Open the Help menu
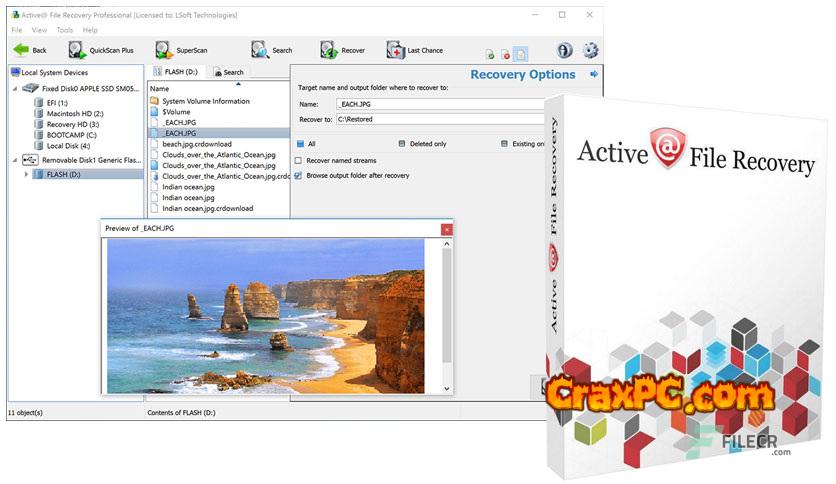Screen dimensions: 836x484 (90, 30)
